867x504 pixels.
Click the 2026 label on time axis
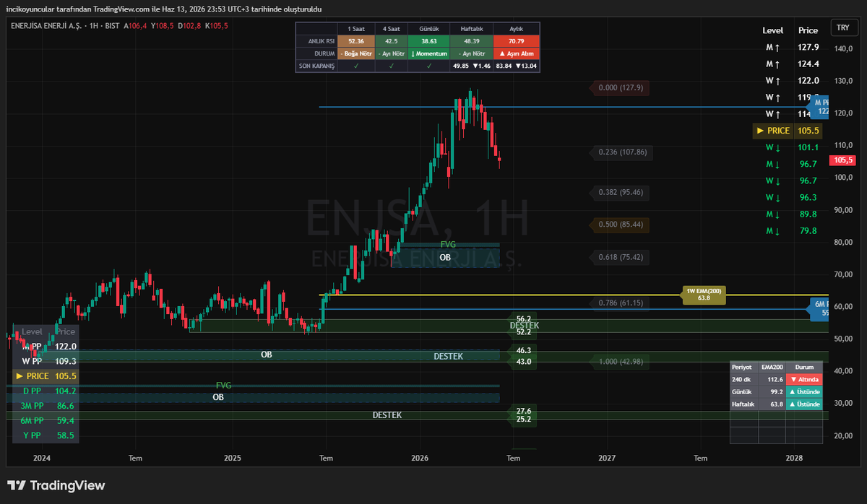[x=420, y=458]
